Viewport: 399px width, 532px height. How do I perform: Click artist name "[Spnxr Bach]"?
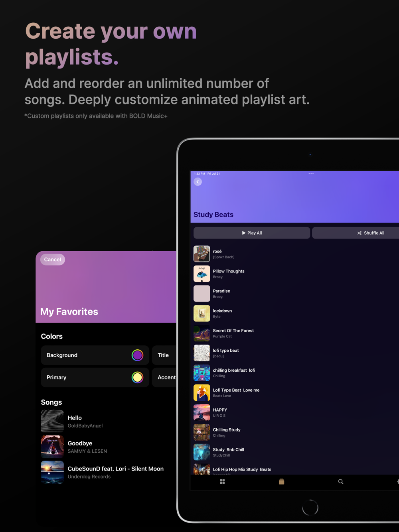223,257
